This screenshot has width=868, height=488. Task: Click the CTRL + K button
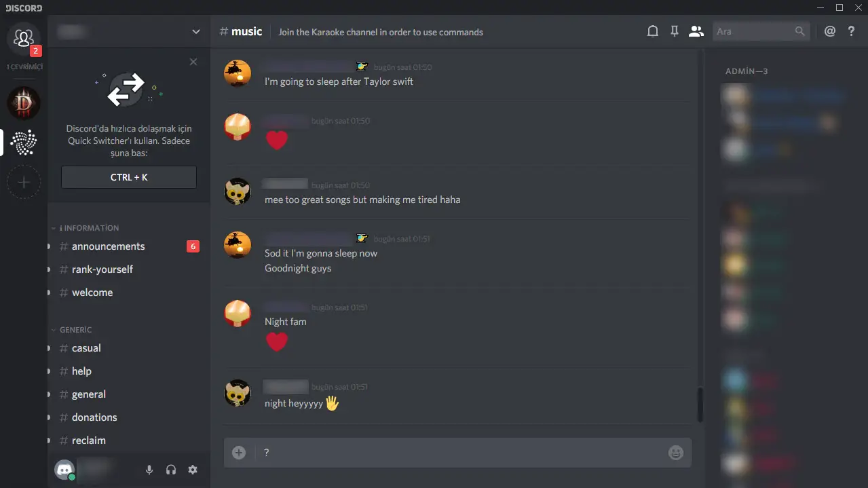coord(129,177)
